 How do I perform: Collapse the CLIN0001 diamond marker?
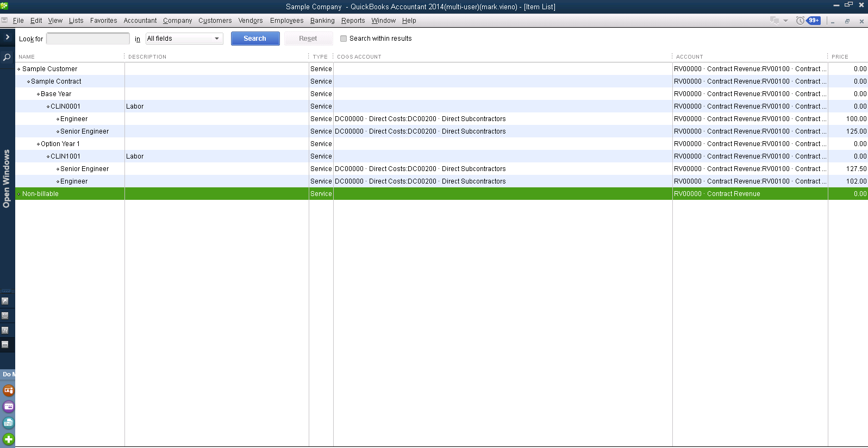(x=48, y=107)
